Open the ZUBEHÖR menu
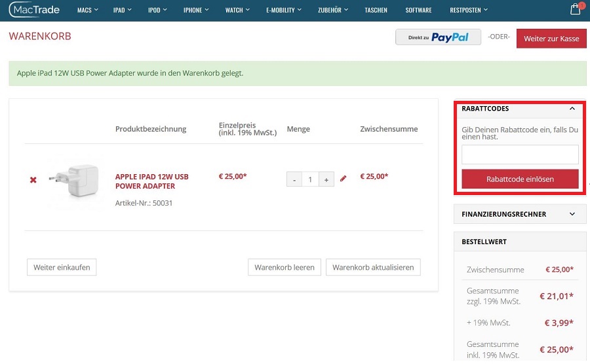 332,10
